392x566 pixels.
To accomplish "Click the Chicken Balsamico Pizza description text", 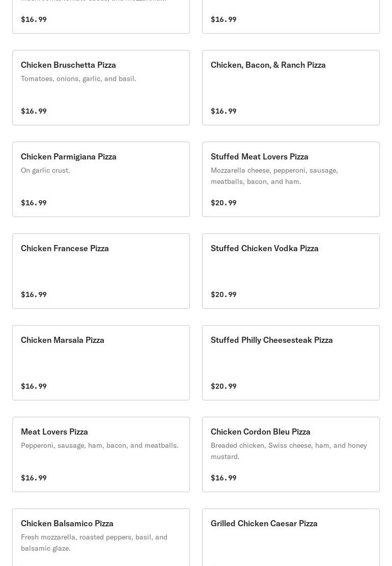I will (94, 543).
